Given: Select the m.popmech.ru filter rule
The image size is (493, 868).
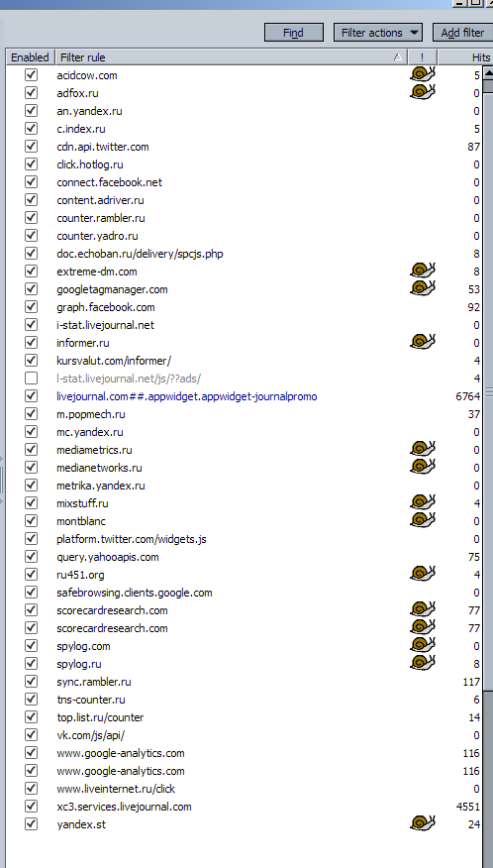Looking at the screenshot, I should pos(91,414).
